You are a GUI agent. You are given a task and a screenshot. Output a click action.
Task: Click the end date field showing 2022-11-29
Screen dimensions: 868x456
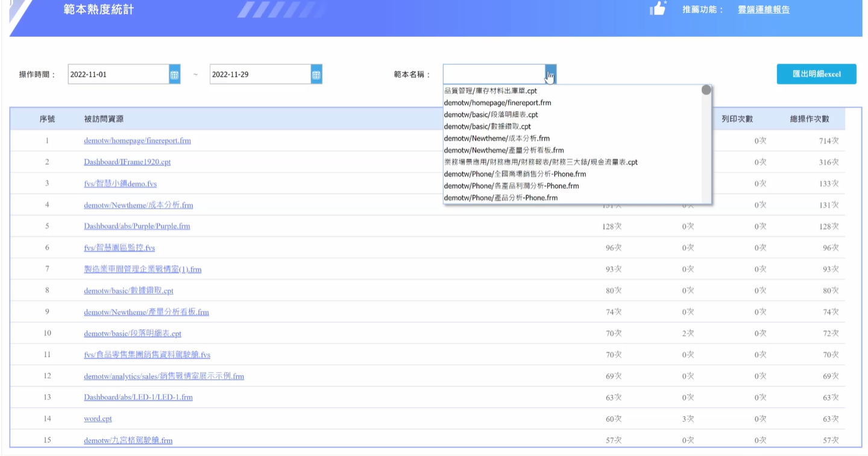click(x=260, y=75)
